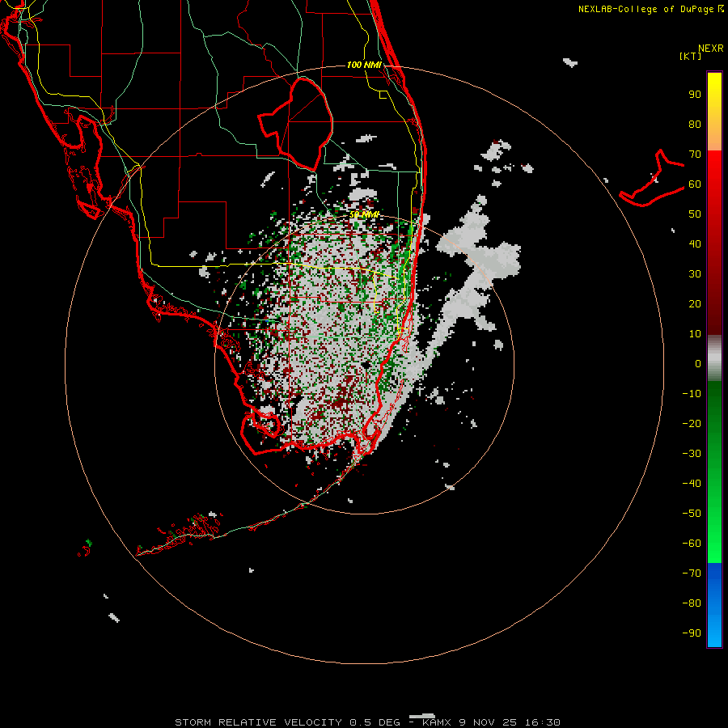Click the -60 value on velocity scale
Viewport: 728px width, 728px height.
692,544
